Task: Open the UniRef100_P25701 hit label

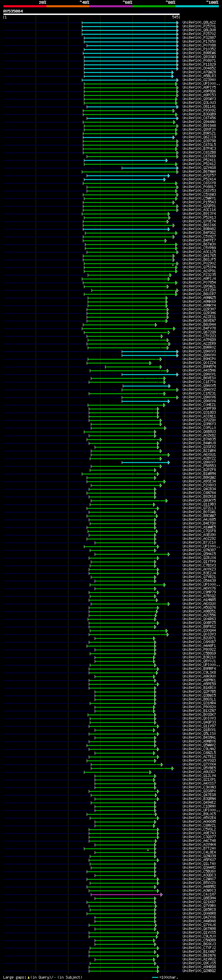Action: pos(199,26)
